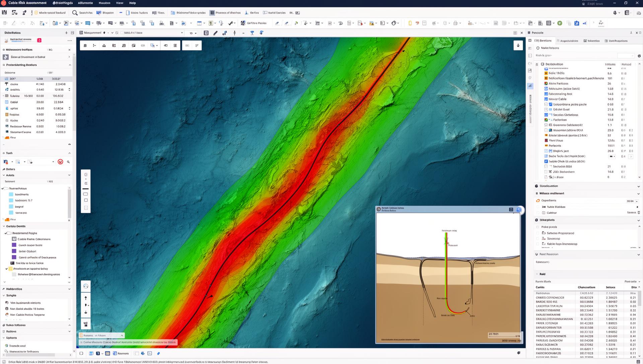Click the Raumors button in bottom bar
Viewport: 643px width, 364px height.
tap(121, 353)
